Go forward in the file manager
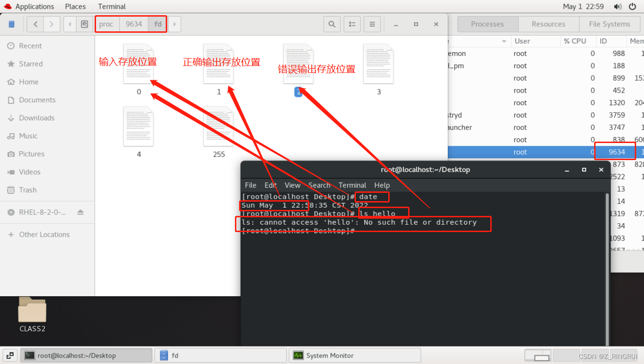 51,24
